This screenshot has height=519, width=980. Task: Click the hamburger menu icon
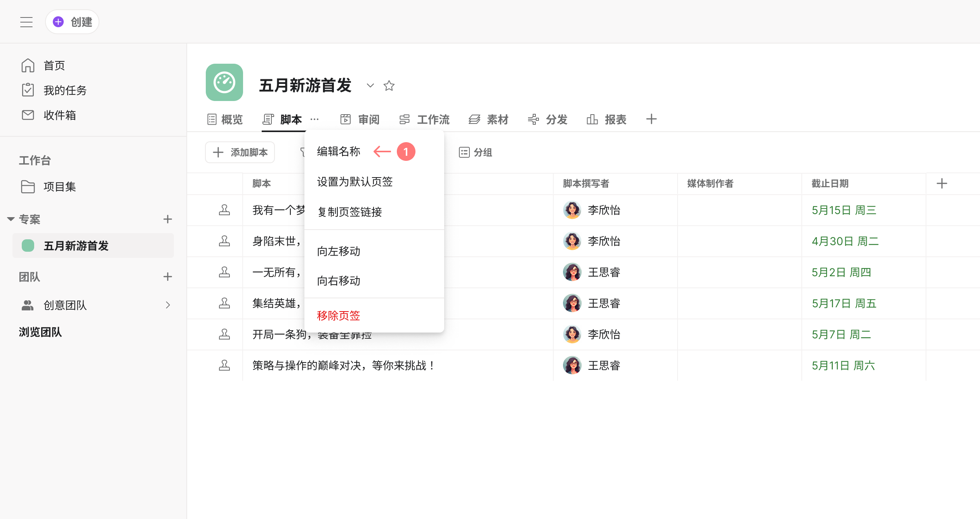[x=26, y=22]
